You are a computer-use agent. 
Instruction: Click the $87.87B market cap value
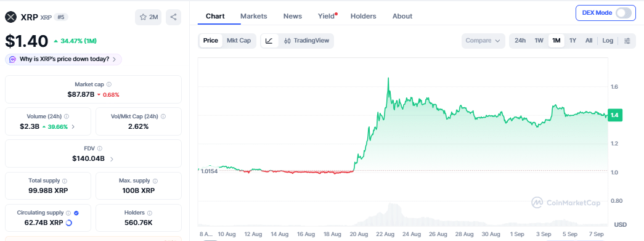click(81, 94)
